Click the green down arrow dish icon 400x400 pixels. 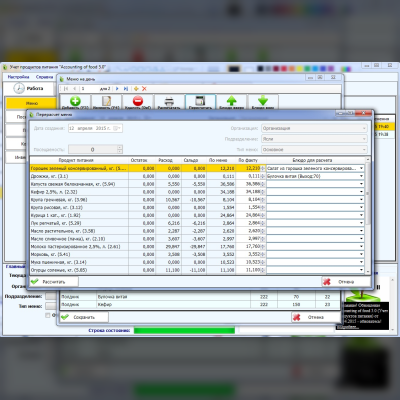pyautogui.click(x=263, y=100)
